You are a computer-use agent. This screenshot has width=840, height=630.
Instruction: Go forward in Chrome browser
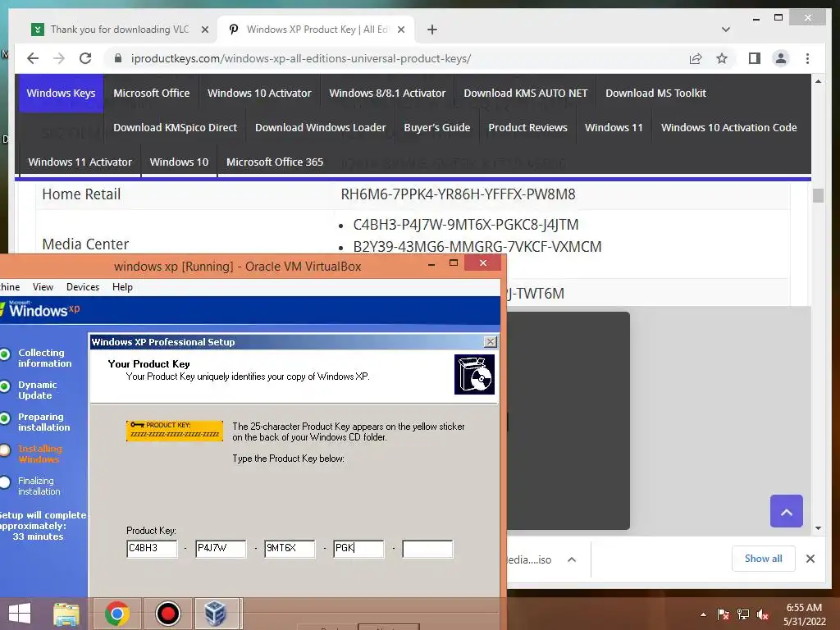point(59,58)
